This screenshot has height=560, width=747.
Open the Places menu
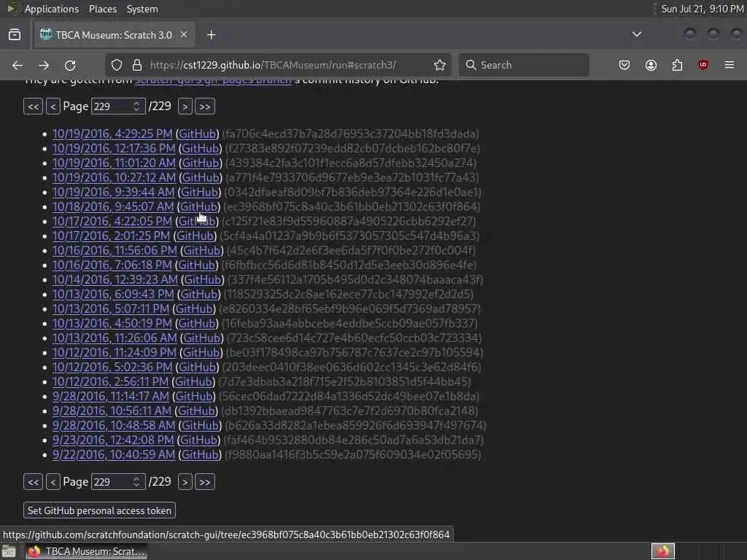[102, 9]
